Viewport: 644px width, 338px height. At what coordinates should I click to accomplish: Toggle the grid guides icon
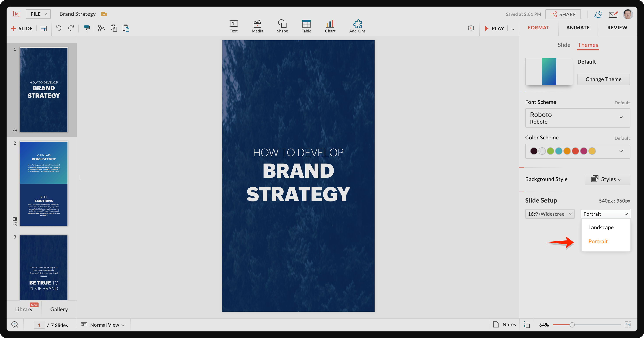pyautogui.click(x=527, y=325)
